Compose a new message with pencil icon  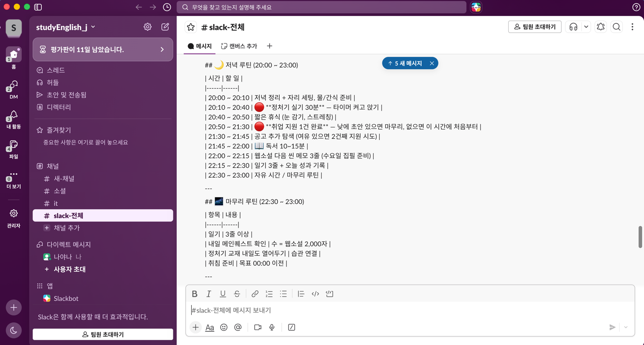(165, 27)
